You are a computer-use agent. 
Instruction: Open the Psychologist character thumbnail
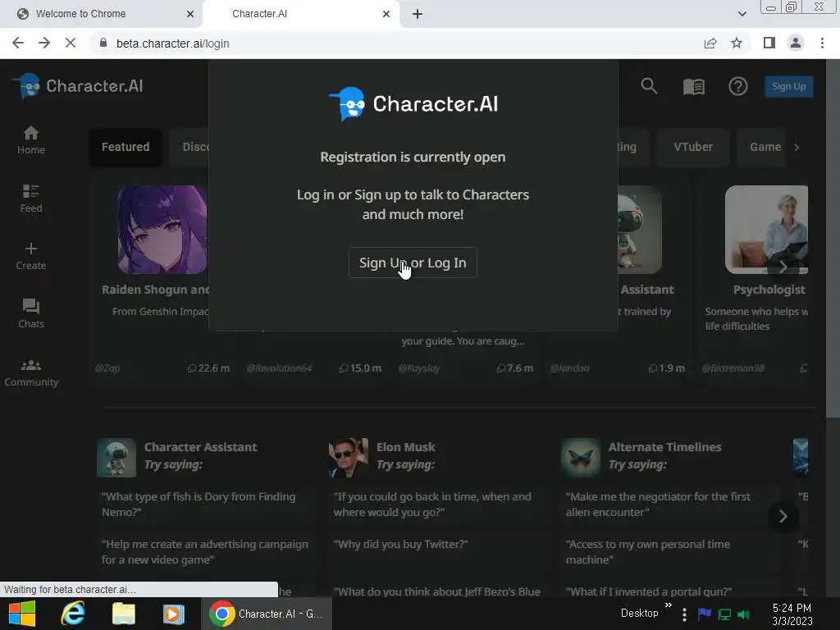pos(766,230)
